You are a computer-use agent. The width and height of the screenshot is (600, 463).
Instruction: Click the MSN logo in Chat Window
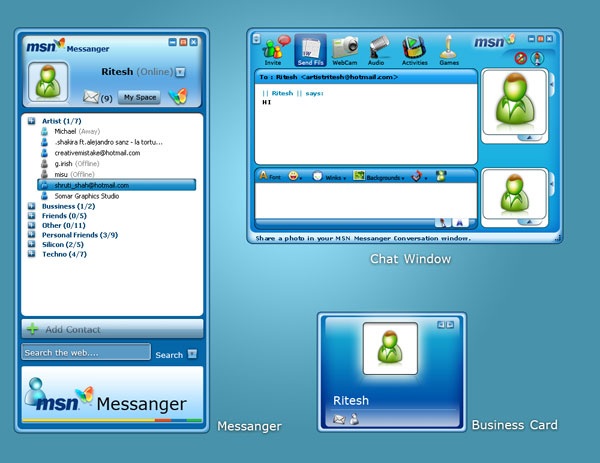click(x=494, y=41)
